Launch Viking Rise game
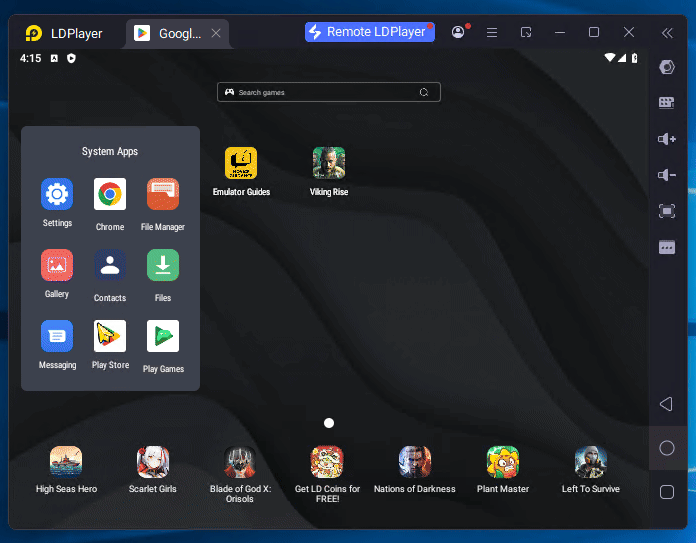The width and height of the screenshot is (696, 543). pyautogui.click(x=329, y=163)
